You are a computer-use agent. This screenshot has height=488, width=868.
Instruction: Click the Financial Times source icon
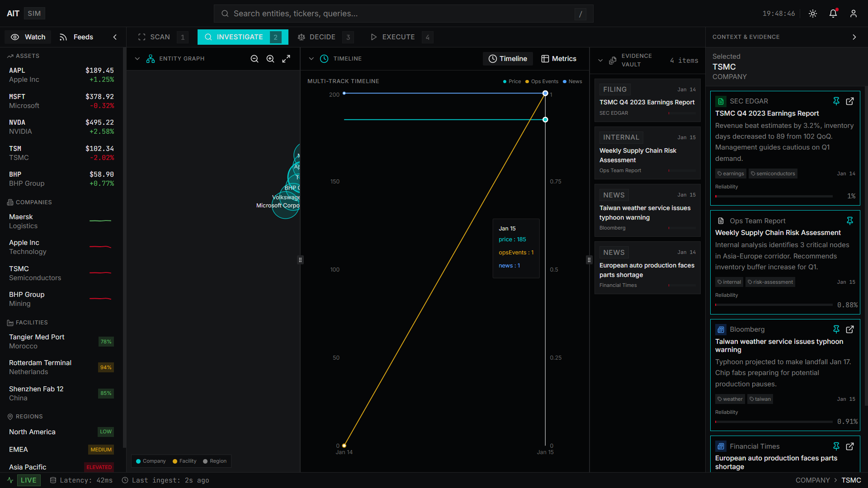(x=721, y=446)
